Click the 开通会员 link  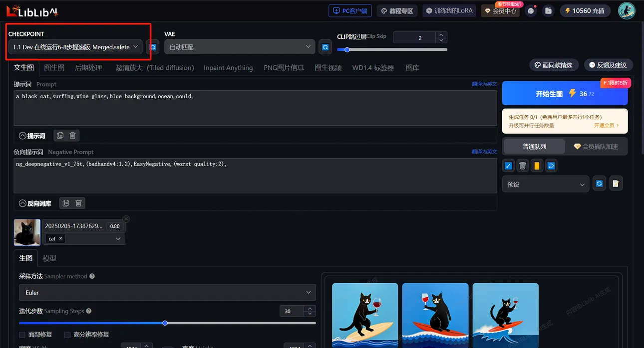[607, 126]
